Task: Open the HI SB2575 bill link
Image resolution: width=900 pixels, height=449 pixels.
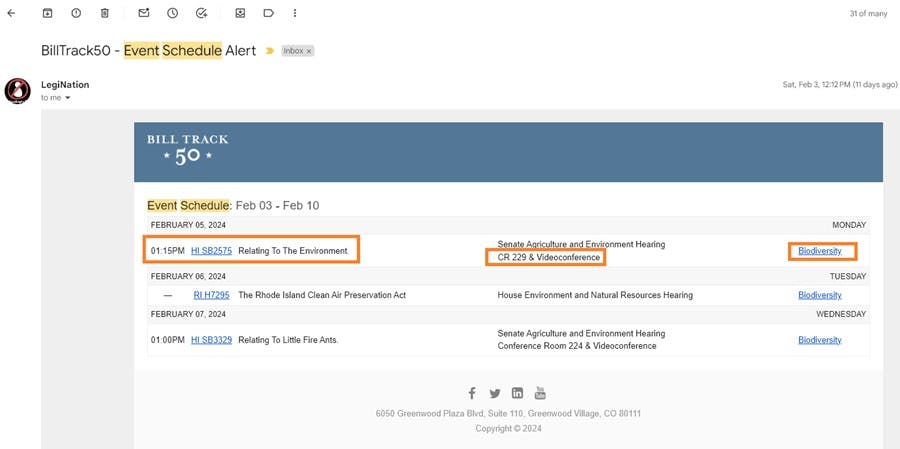Action: pyautogui.click(x=211, y=250)
